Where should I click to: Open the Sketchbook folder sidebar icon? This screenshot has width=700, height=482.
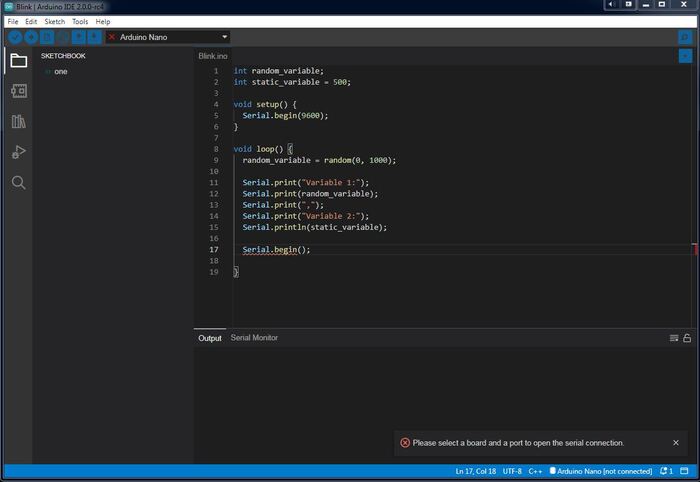click(18, 61)
